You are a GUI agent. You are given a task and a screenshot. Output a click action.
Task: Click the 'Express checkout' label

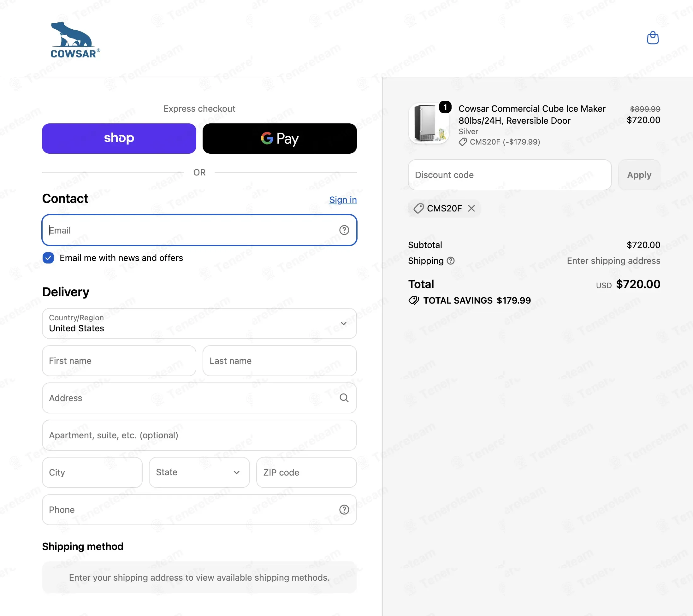[199, 109]
